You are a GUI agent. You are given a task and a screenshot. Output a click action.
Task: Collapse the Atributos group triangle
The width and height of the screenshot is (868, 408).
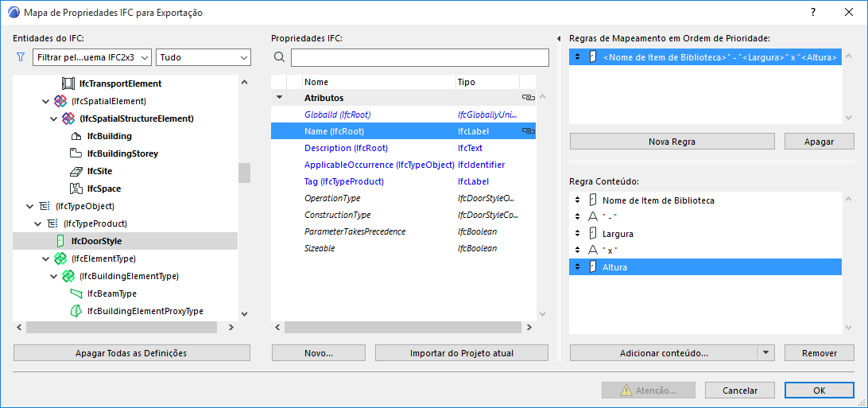(279, 98)
